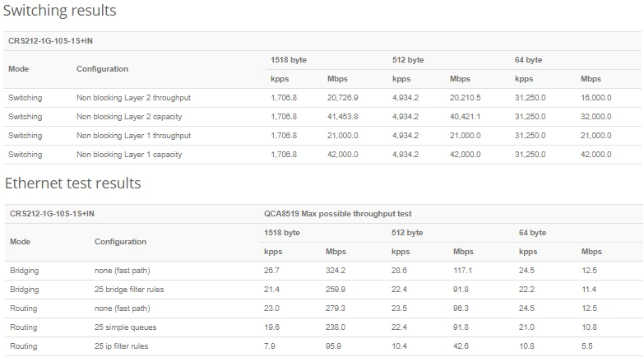Select the 117.1 Mbps cell
This screenshot has height=362, width=644.
461,271
